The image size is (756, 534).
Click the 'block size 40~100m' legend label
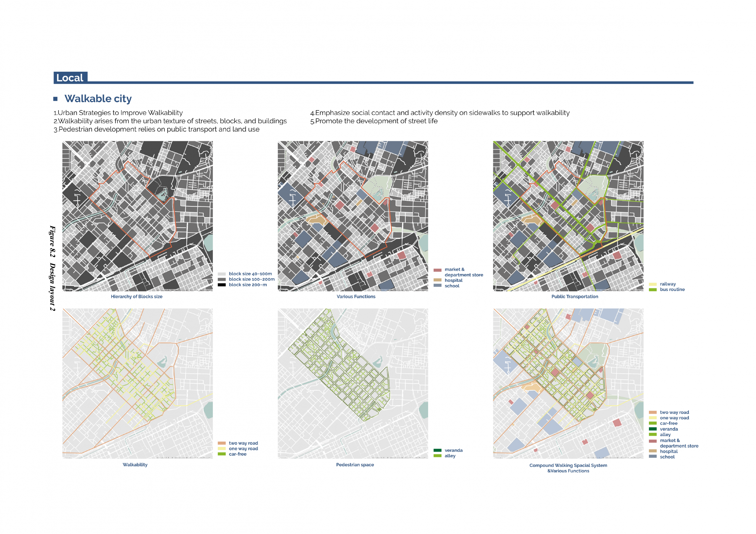pyautogui.click(x=250, y=274)
